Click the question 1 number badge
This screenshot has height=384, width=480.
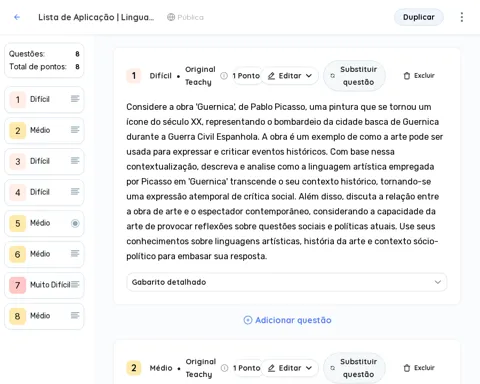tap(134, 76)
